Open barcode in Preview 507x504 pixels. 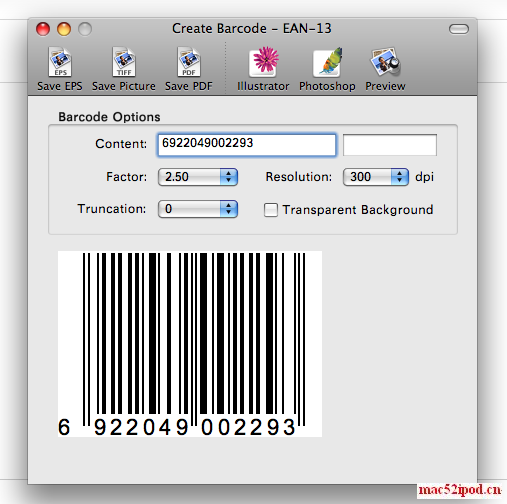coord(385,62)
